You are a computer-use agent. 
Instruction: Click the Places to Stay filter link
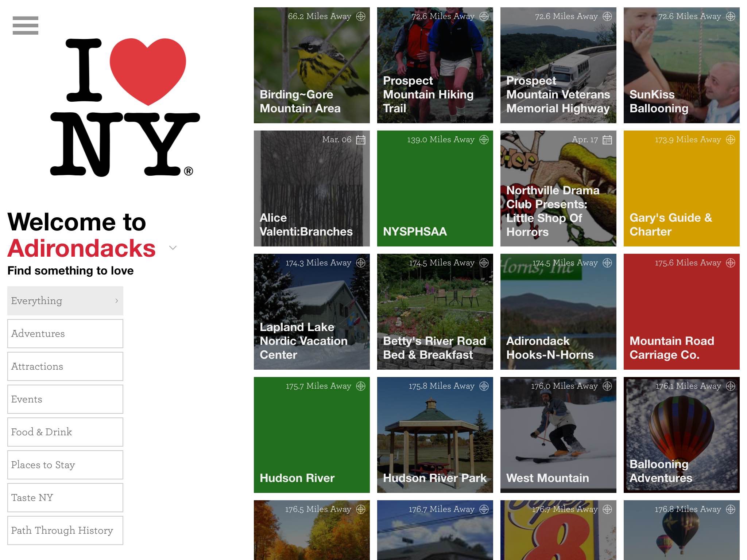(x=65, y=464)
